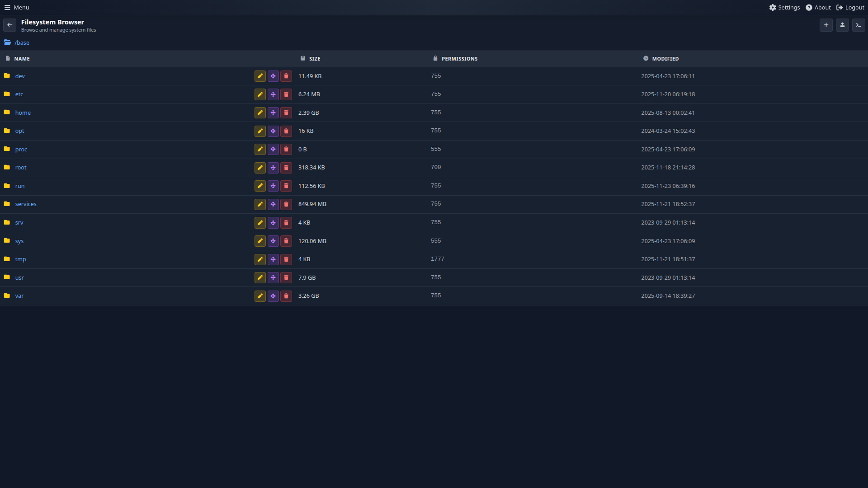
Task: Open the usr folder
Action: pos(19,277)
